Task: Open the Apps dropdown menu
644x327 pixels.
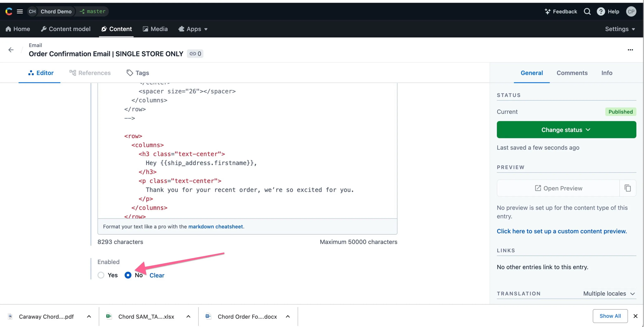Action: coord(193,29)
